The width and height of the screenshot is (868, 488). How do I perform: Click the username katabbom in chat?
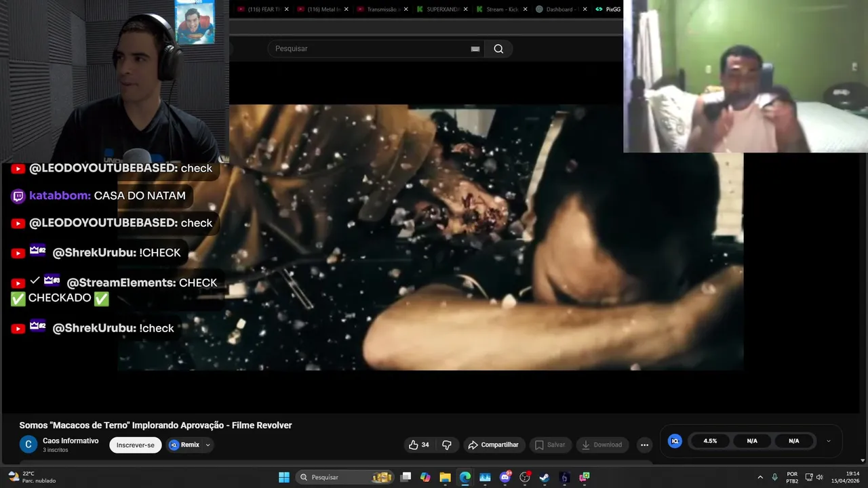pyautogui.click(x=60, y=196)
